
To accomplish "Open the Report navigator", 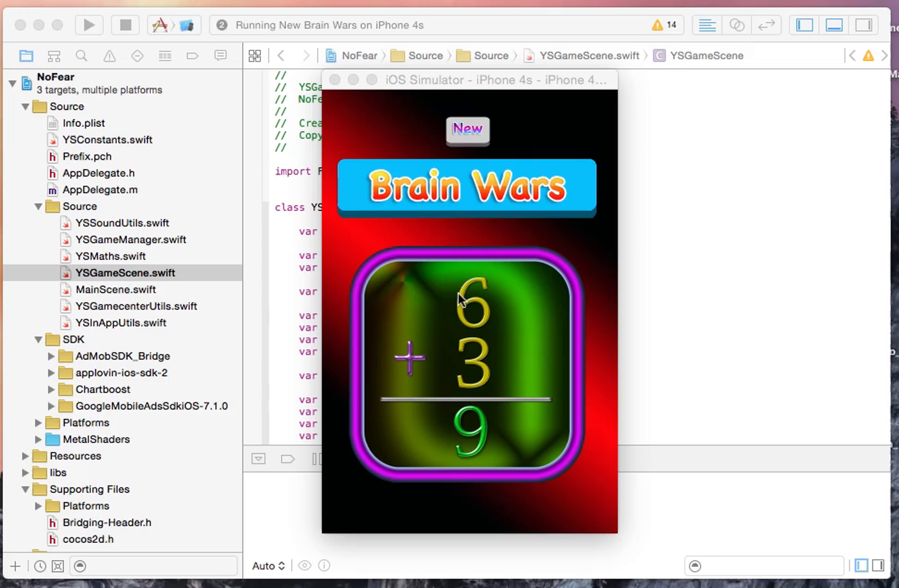I will (x=221, y=56).
